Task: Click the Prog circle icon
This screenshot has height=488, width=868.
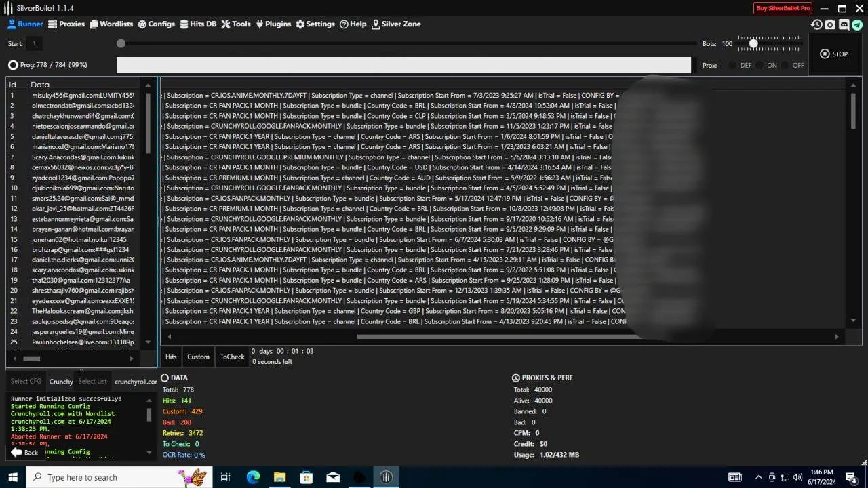Action: tap(13, 65)
